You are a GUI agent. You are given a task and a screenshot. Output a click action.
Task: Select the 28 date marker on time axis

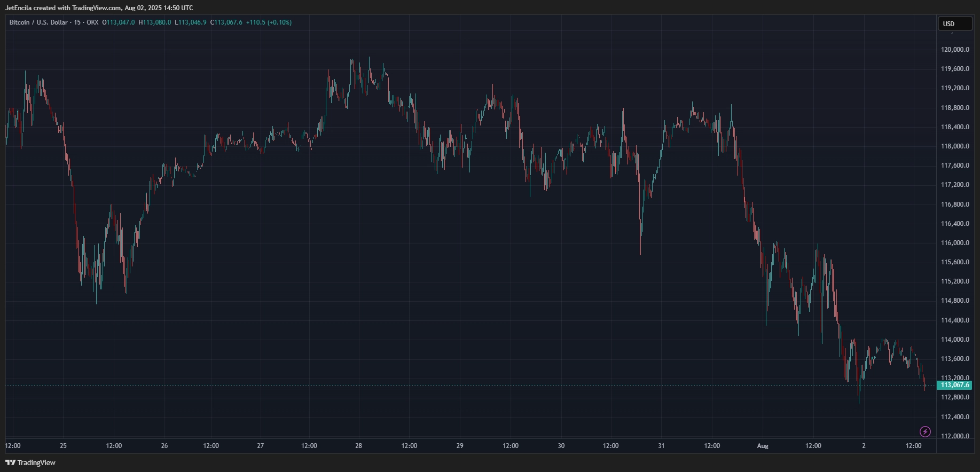(358, 446)
